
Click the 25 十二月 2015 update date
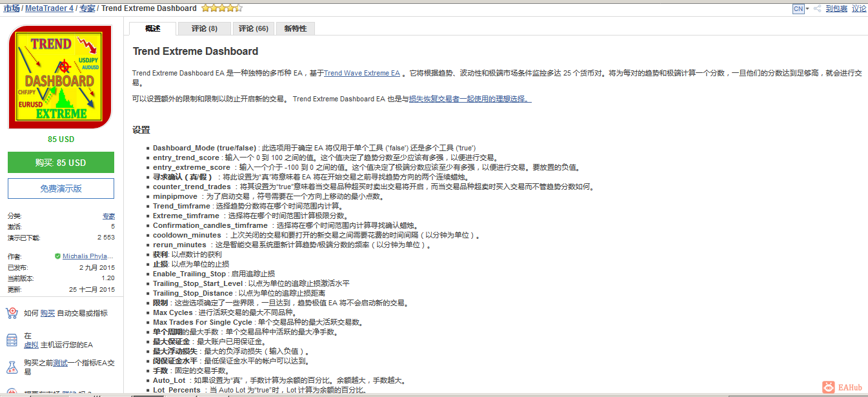pos(92,290)
